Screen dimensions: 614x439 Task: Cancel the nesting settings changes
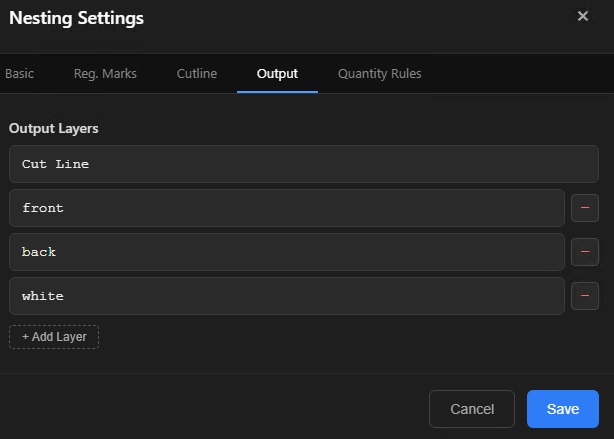click(x=472, y=409)
